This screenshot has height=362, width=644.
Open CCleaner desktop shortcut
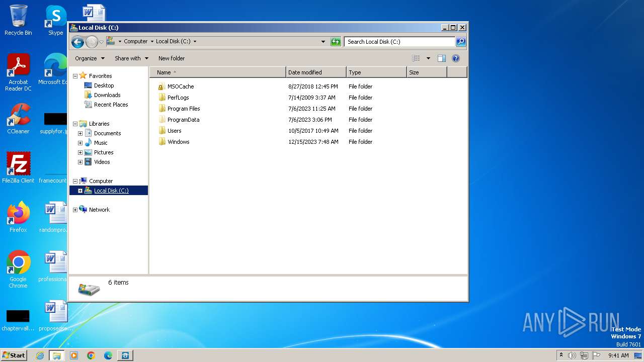[x=18, y=119]
